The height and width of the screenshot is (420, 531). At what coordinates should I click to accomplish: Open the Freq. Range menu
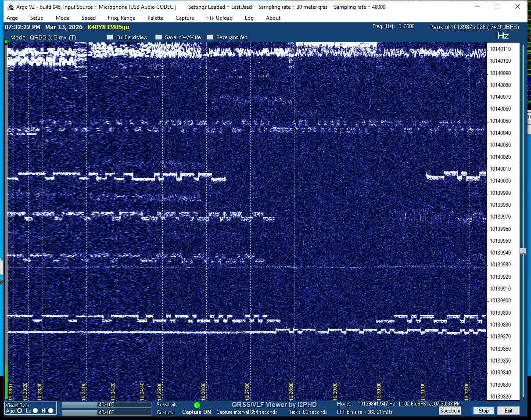click(122, 18)
